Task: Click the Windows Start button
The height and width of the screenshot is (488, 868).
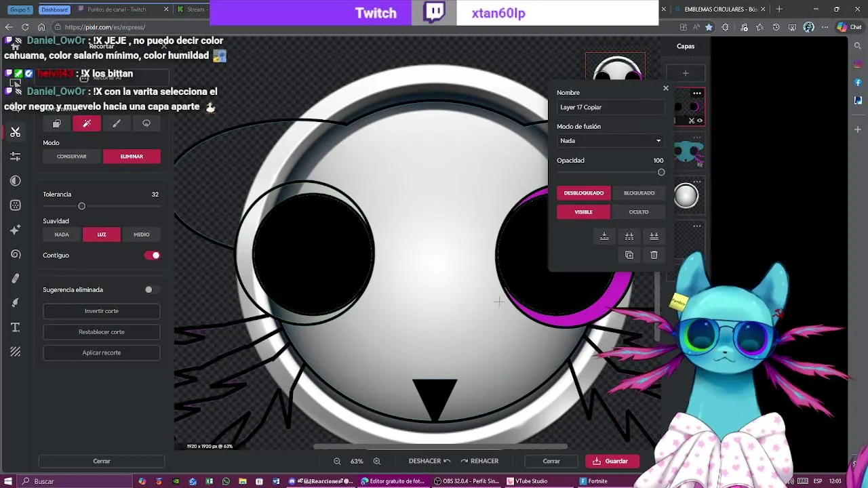Action: tap(8, 481)
